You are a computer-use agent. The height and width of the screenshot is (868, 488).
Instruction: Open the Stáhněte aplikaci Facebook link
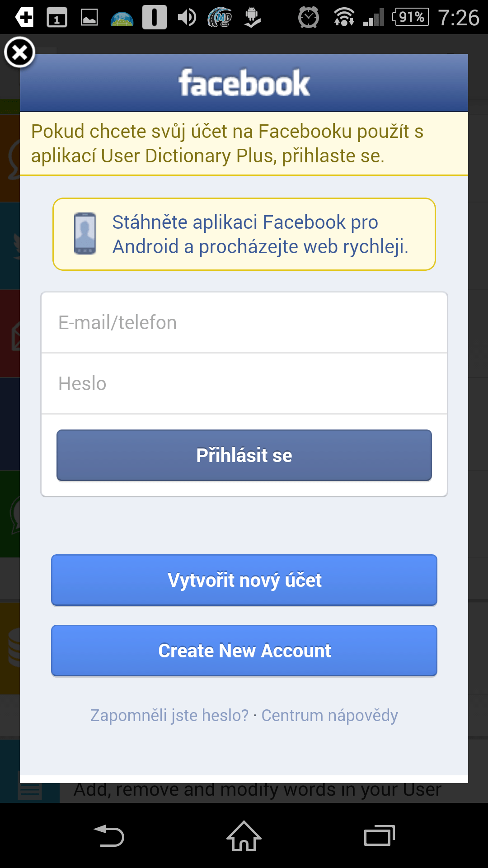click(x=260, y=234)
